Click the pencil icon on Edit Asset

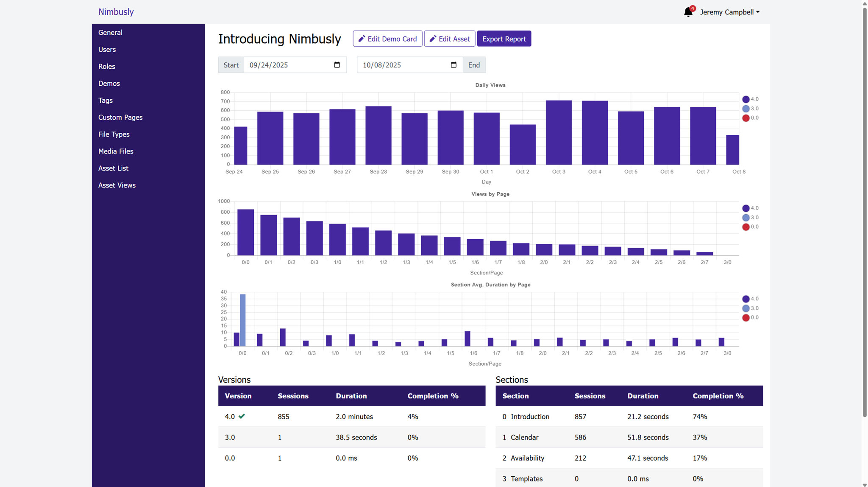(x=432, y=39)
